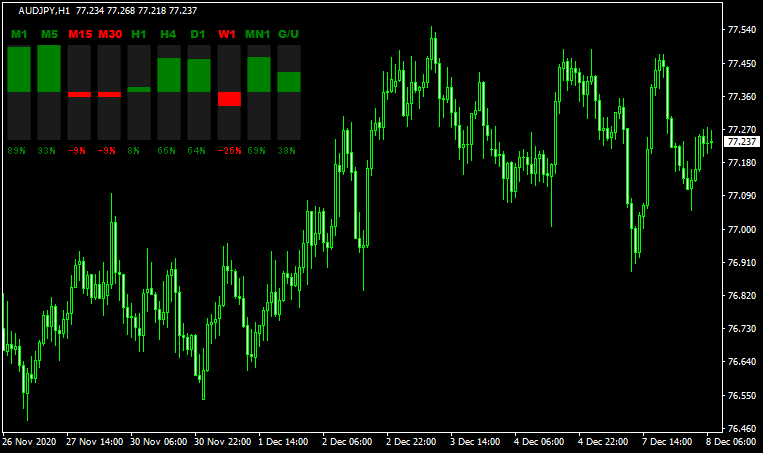Select the red M15 timeframe label

tap(80, 35)
